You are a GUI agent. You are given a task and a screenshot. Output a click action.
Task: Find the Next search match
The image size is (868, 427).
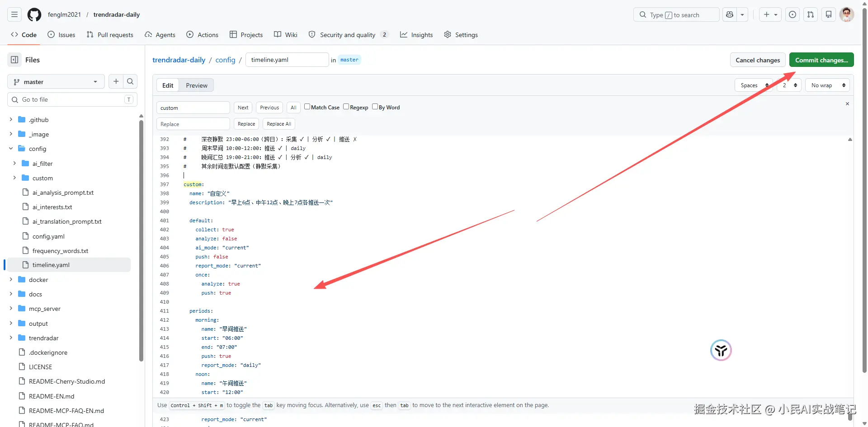243,108
